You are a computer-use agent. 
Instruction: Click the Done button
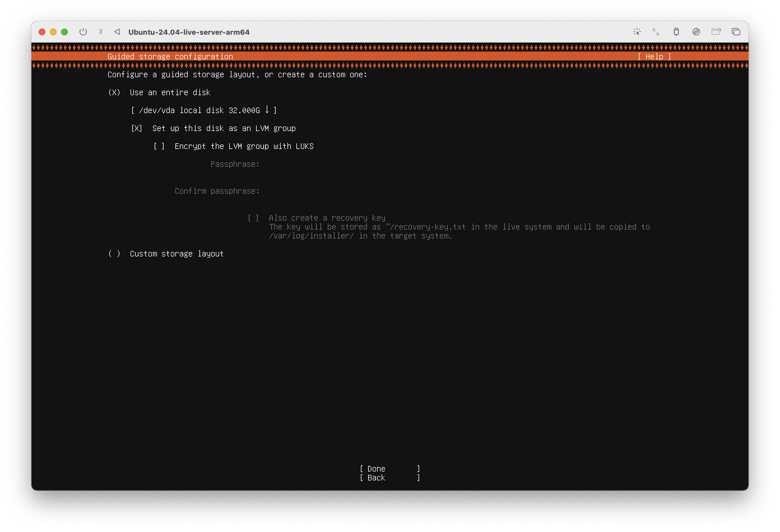[390, 469]
